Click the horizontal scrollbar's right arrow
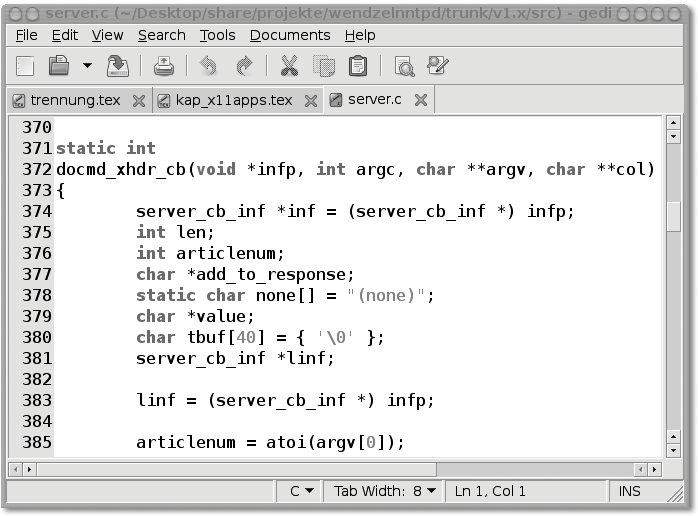 653,468
